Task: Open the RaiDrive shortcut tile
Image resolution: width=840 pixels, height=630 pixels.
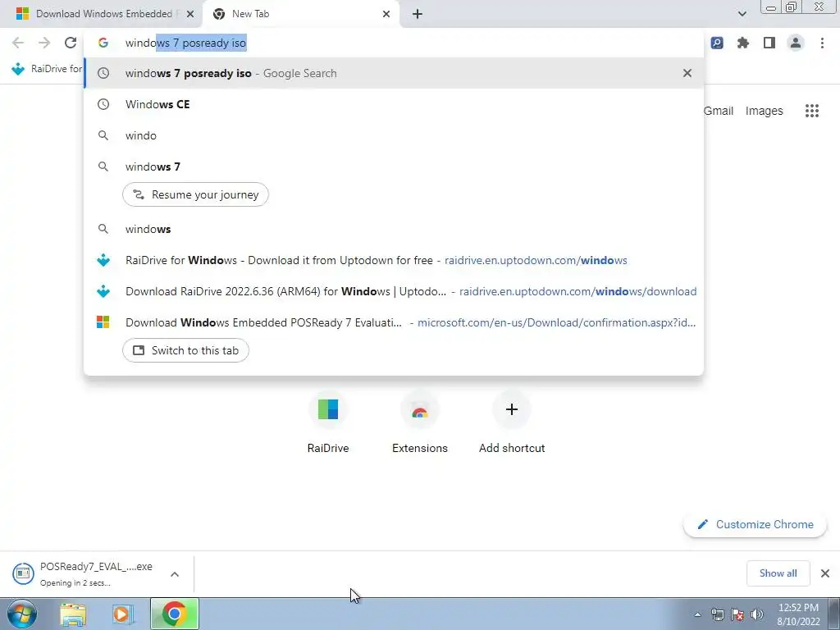Action: [328, 423]
